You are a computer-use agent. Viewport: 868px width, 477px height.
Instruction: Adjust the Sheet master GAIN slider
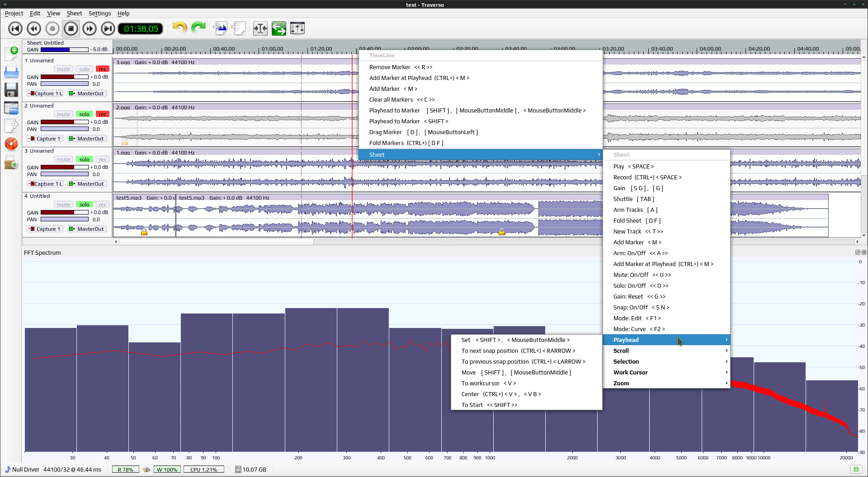(x=65, y=50)
